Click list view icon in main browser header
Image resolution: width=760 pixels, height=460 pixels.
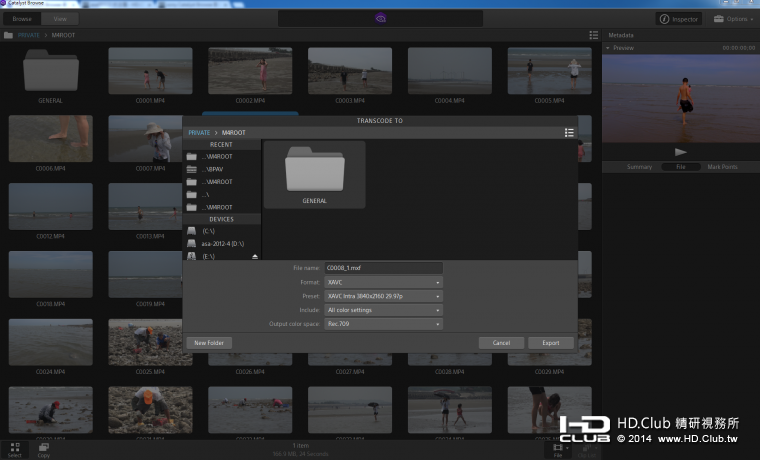coord(593,35)
